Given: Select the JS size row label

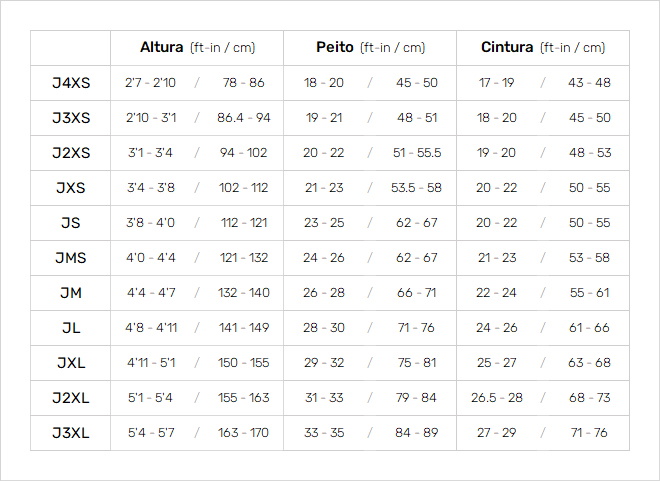Looking at the screenshot, I should [x=71, y=223].
